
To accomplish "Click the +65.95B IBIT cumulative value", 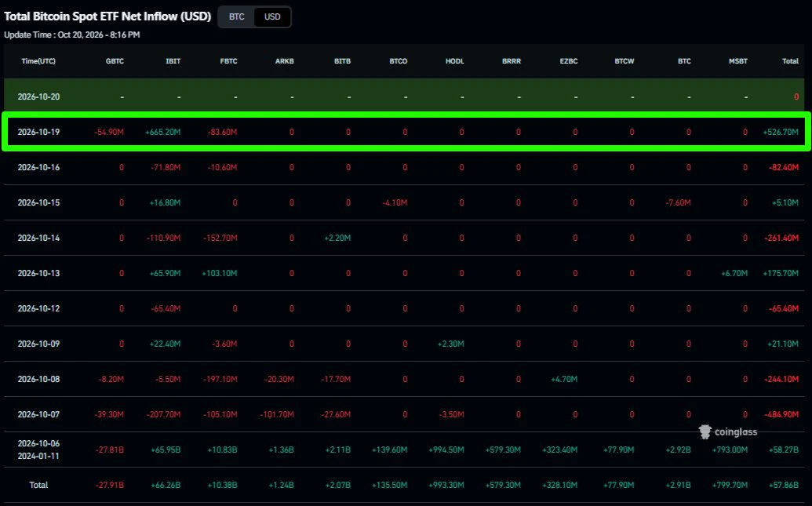I will tap(166, 450).
